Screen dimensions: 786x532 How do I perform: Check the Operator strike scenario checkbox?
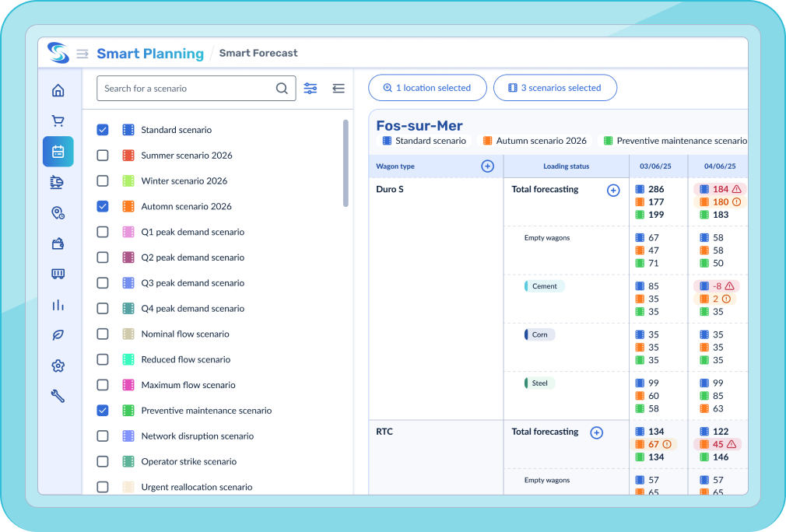103,462
